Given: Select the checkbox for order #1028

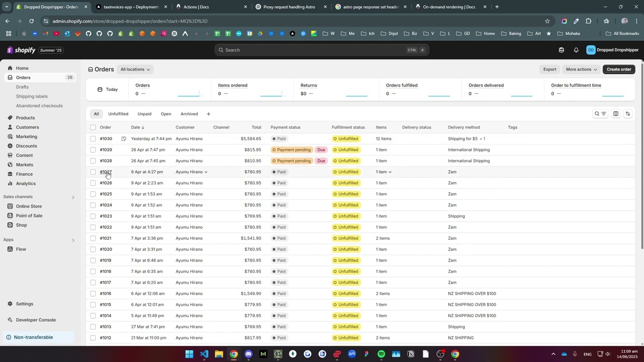Looking at the screenshot, I should [93, 161].
